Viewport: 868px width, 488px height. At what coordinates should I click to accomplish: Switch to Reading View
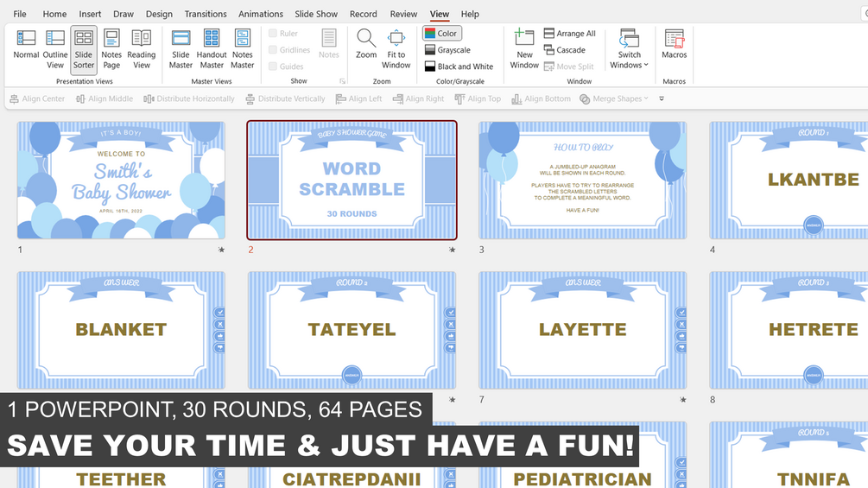tap(141, 48)
